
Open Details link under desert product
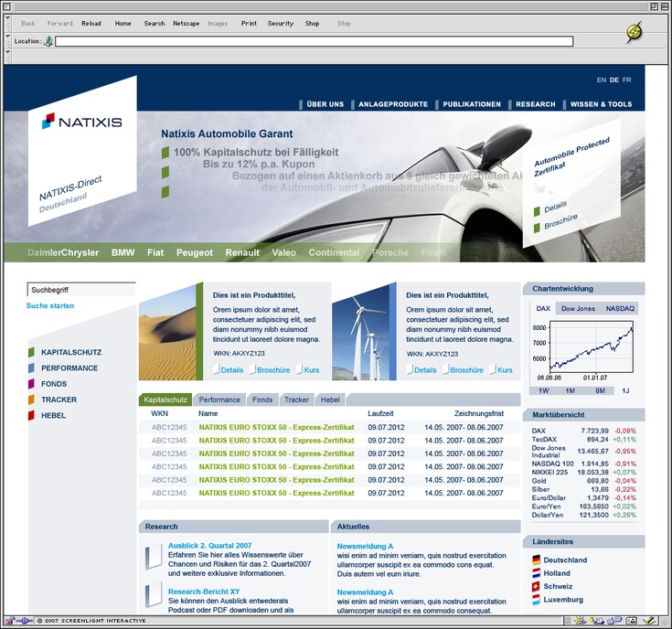click(232, 370)
